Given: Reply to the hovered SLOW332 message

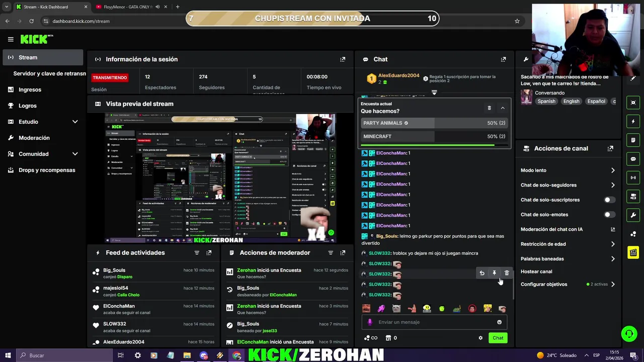Looking at the screenshot, I should (x=482, y=273).
